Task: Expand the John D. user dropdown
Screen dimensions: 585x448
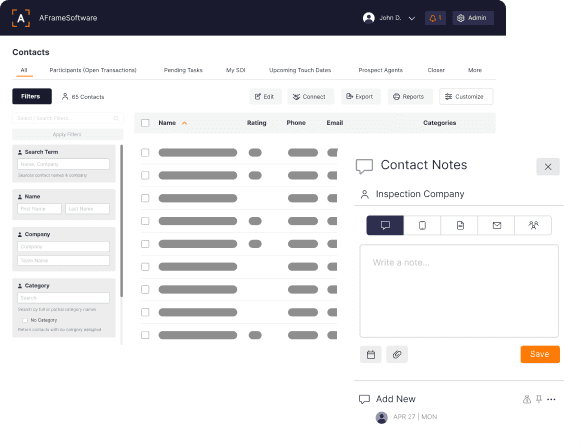Action: (412, 18)
